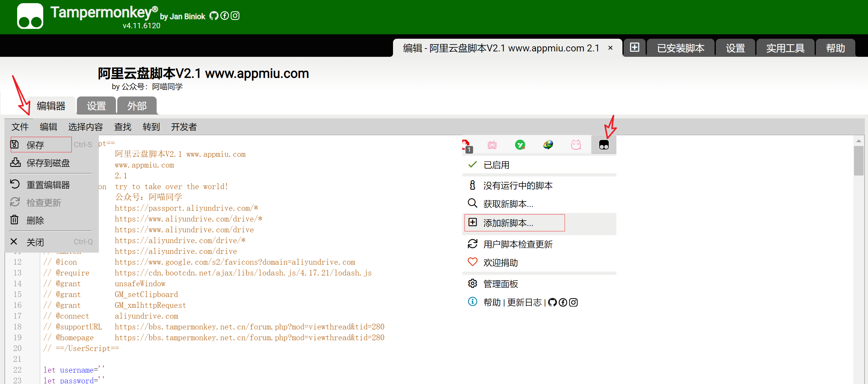Click the 帮助 link in the popup footer
The width and height of the screenshot is (868, 384).
(492, 302)
